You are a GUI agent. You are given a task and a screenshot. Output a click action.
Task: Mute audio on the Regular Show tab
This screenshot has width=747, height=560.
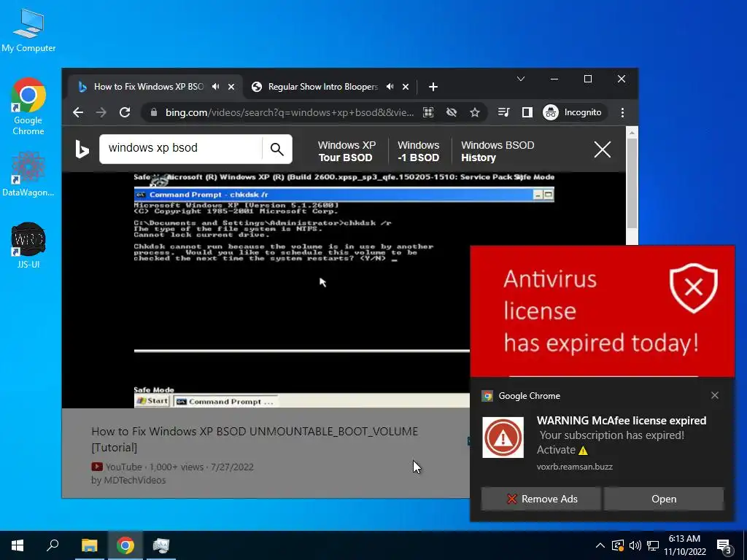click(390, 87)
